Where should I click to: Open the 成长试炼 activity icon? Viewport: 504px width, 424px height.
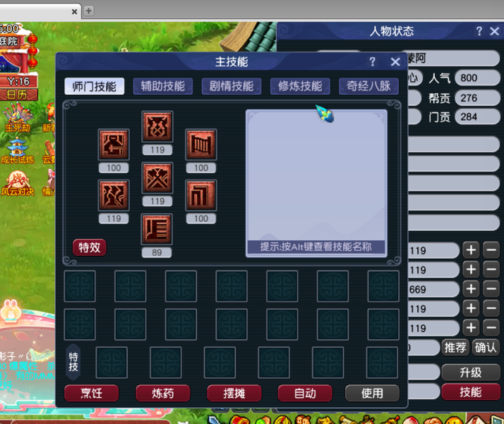[x=16, y=150]
